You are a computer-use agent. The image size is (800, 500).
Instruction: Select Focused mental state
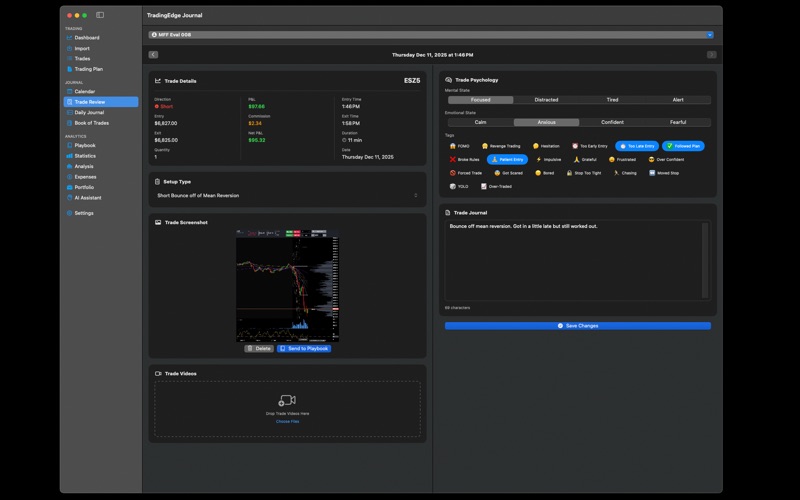coord(481,100)
